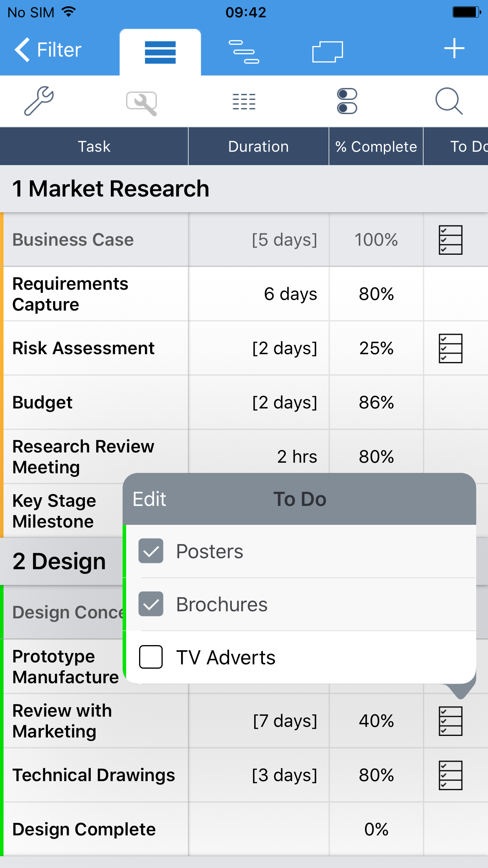Switch to the Gantt chart view tab

(244, 51)
